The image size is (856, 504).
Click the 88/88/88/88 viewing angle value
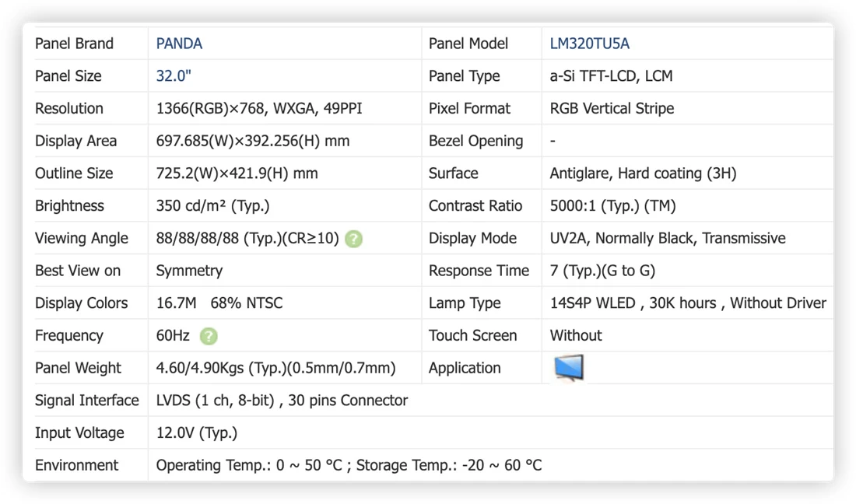pos(247,238)
